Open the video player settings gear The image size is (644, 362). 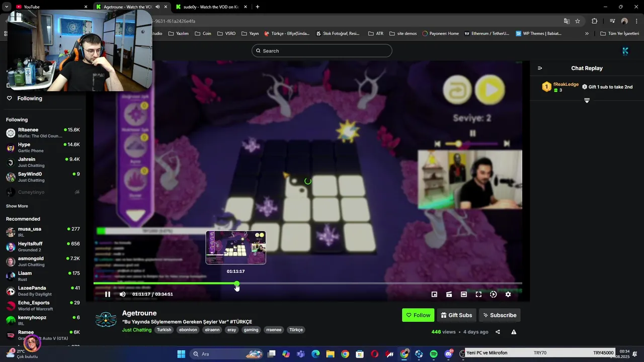[508, 294]
